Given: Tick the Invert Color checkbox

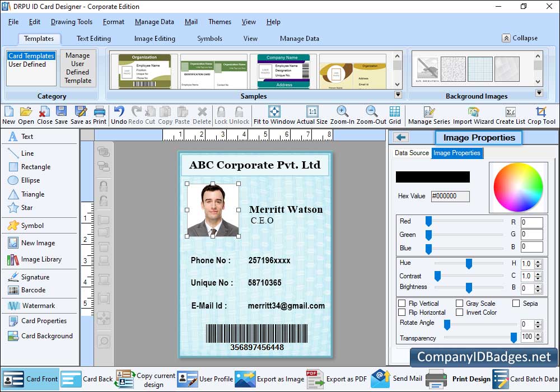Looking at the screenshot, I should point(460,312).
